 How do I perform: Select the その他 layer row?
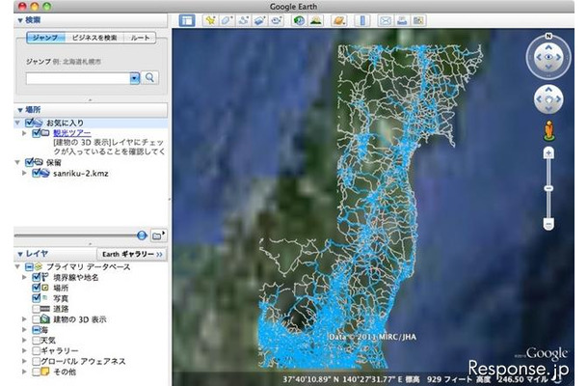(x=92, y=372)
